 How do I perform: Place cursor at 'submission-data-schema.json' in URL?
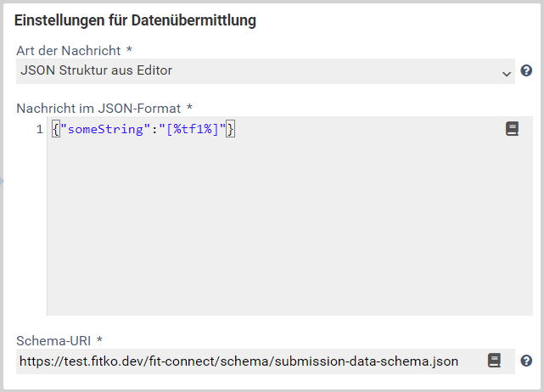pyautogui.click(x=367, y=361)
